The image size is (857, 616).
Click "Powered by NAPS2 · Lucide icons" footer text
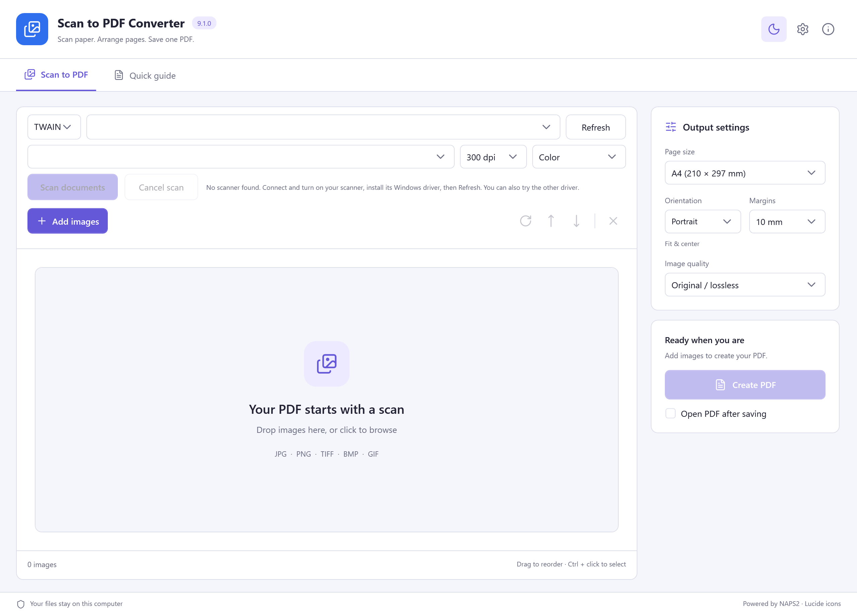tap(792, 604)
